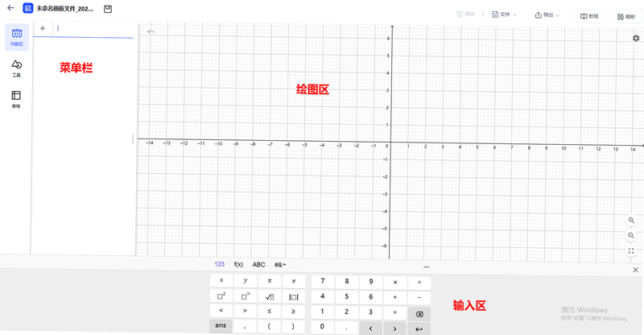Click the save icon next to the file name

point(108,9)
